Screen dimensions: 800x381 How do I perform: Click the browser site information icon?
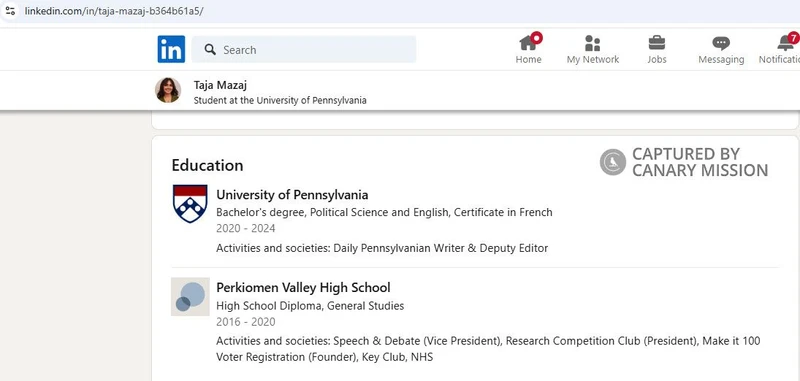[x=10, y=11]
